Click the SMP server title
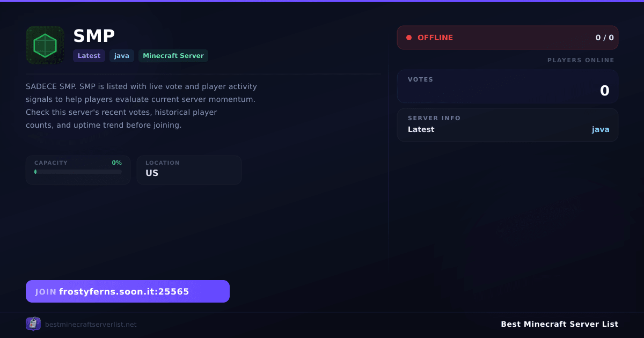This screenshot has height=338, width=644. pyautogui.click(x=94, y=36)
